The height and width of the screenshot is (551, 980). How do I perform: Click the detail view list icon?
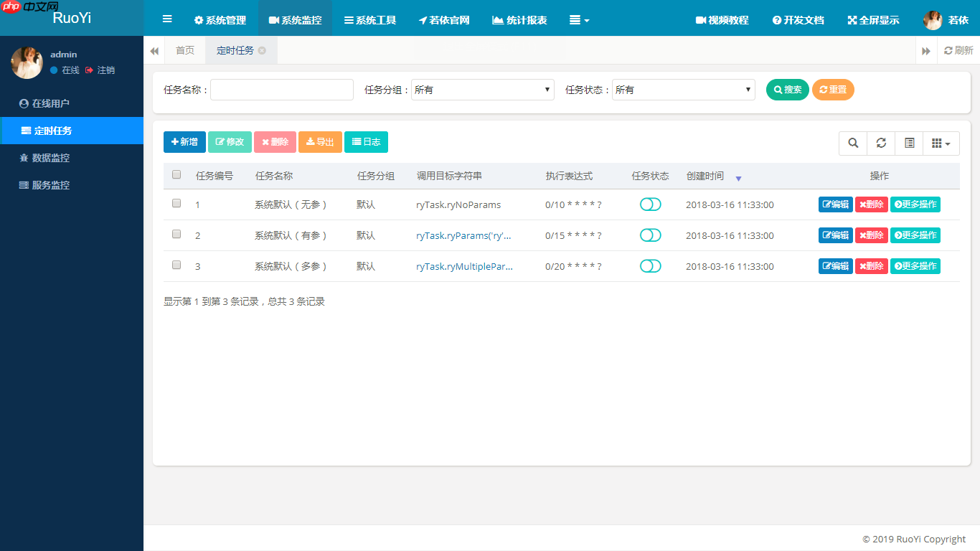pos(908,143)
